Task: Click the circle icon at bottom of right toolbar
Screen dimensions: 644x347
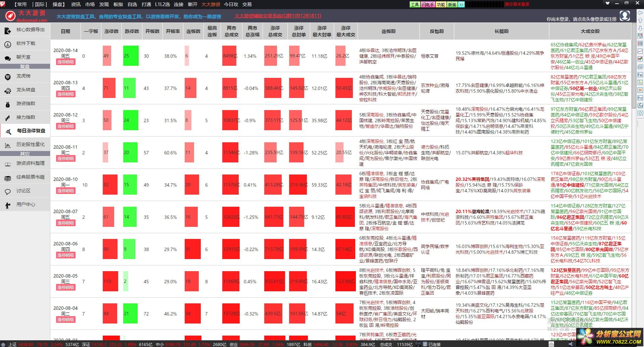Action: point(640,113)
